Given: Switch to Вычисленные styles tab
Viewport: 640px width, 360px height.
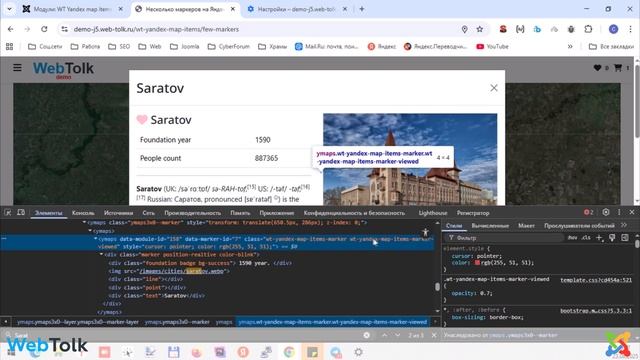Looking at the screenshot, I should (490, 225).
